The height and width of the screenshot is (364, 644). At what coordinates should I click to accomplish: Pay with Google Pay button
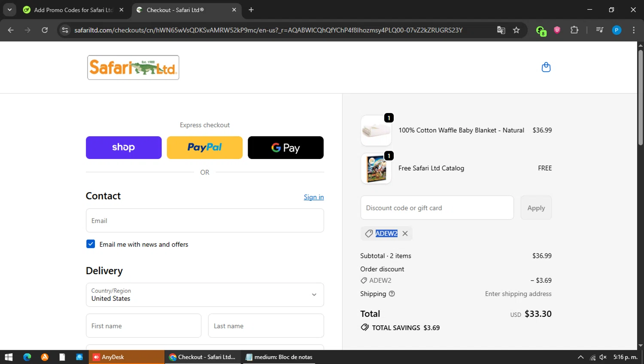[x=286, y=147]
